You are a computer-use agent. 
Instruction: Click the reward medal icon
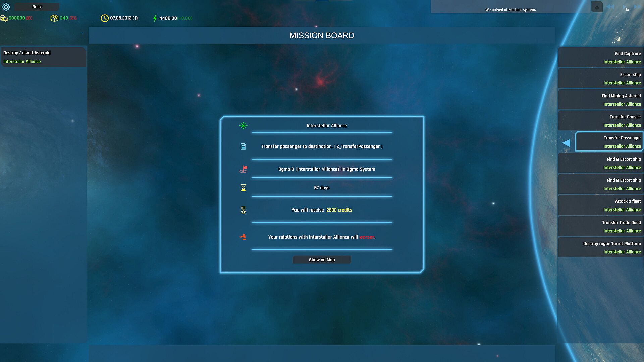pyautogui.click(x=243, y=210)
